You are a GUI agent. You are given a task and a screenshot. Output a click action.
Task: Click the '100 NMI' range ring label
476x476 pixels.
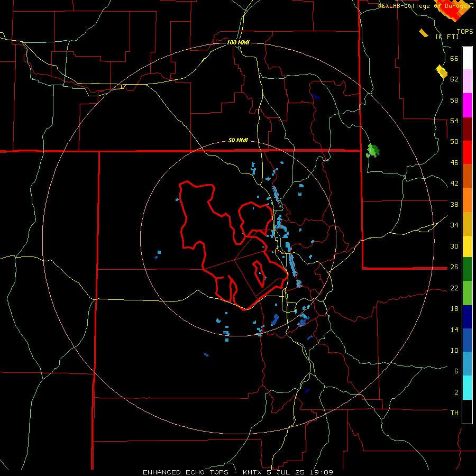coord(238,42)
